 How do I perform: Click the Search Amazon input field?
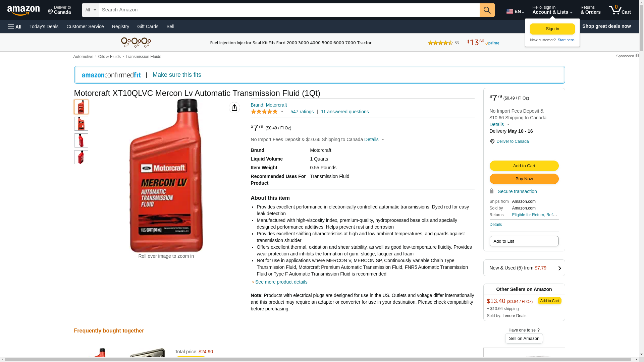pyautogui.click(x=289, y=10)
